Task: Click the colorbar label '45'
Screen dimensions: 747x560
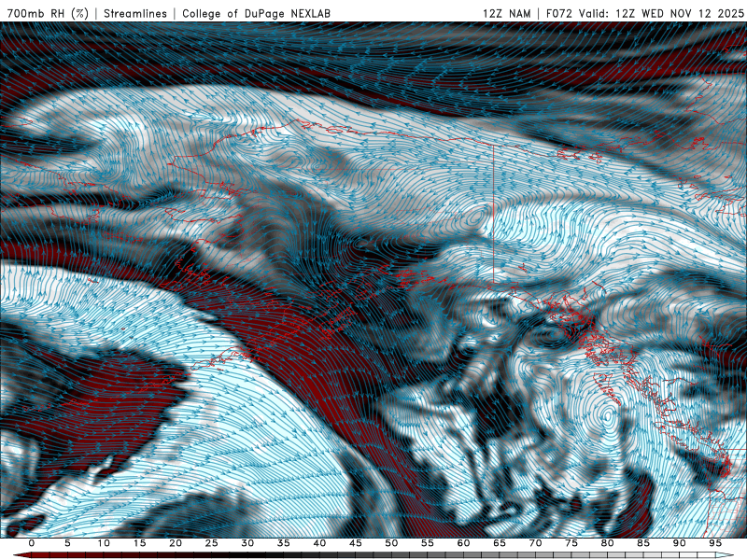Action: click(x=356, y=543)
